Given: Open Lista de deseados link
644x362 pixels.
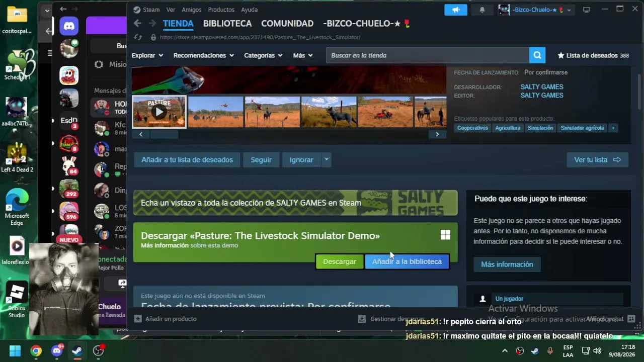Looking at the screenshot, I should (593, 55).
